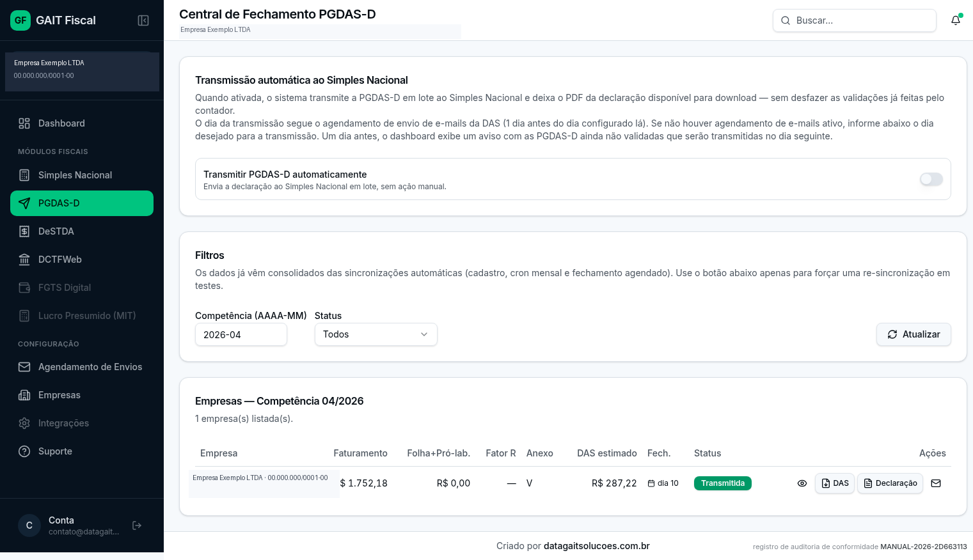The height and width of the screenshot is (560, 973).
Task: Open the Status dropdown set to Todos
Action: click(x=376, y=334)
